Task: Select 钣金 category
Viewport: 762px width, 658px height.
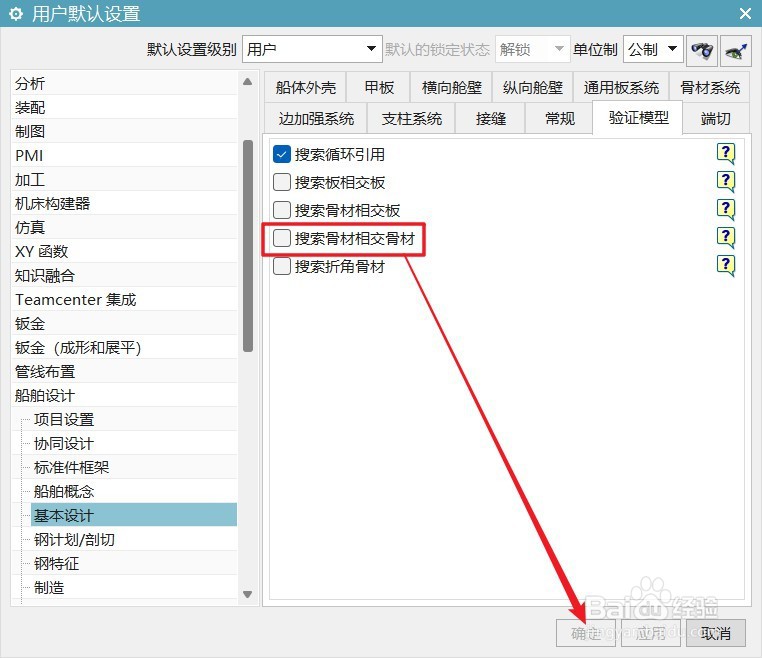Action: tap(124, 323)
